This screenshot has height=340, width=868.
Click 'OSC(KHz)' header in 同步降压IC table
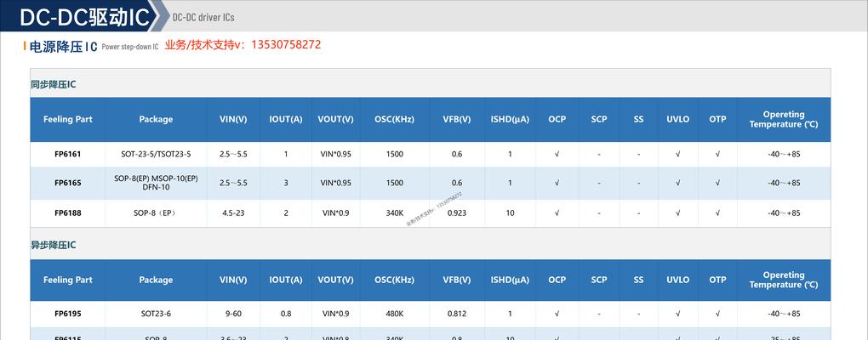coord(394,119)
